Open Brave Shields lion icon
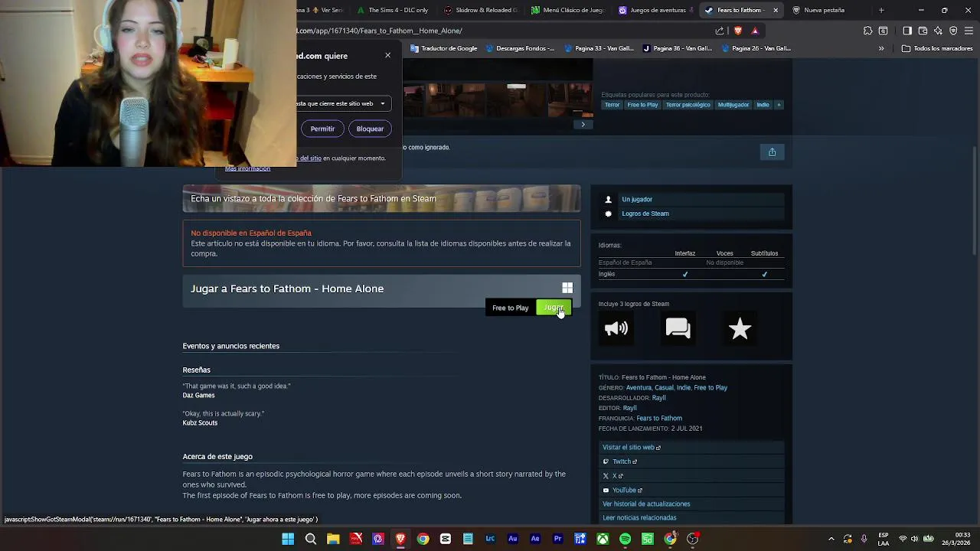Viewport: 980px width, 551px height. [737, 31]
